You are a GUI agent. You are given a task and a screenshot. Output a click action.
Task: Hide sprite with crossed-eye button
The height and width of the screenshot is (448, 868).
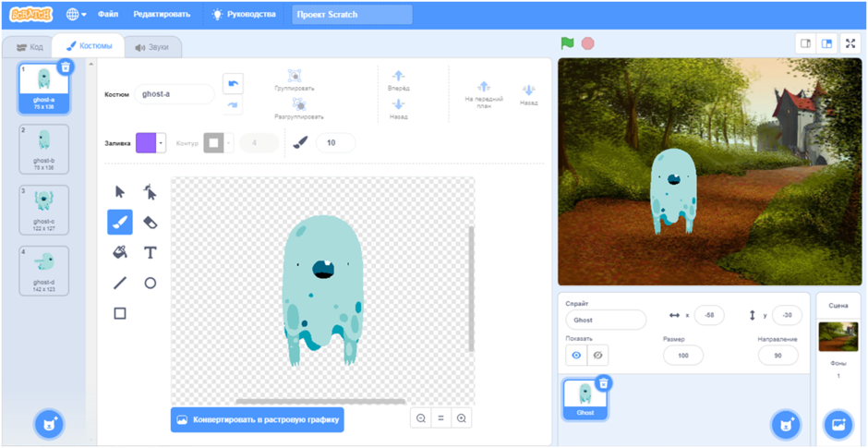click(597, 356)
